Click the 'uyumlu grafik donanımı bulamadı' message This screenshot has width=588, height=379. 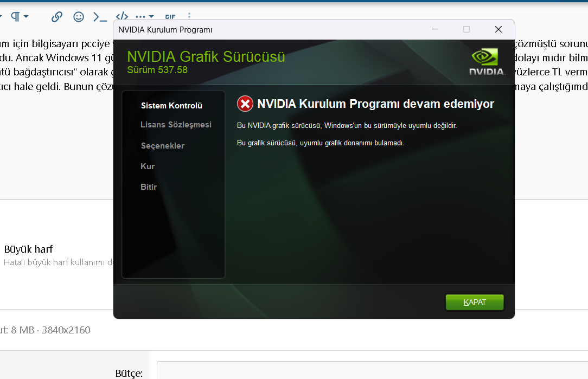tap(320, 143)
